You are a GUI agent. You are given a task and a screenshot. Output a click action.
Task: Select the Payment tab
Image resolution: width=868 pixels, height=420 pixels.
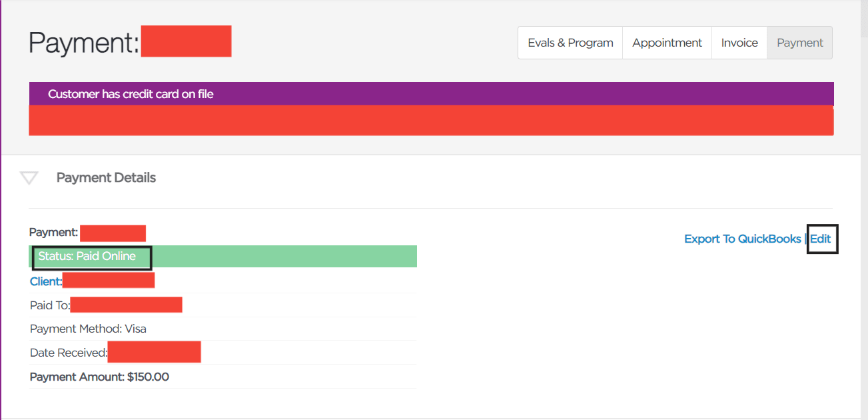pyautogui.click(x=799, y=43)
